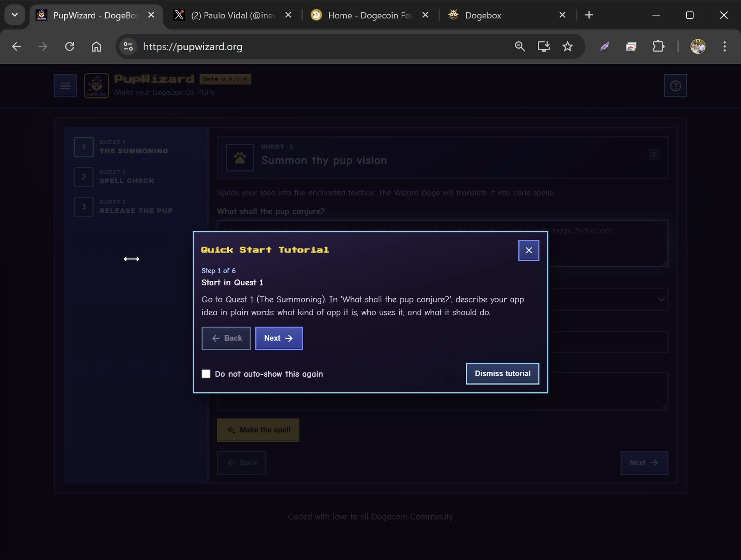Click the pupwizard.org address bar
The height and width of the screenshot is (560, 741).
tap(311, 47)
